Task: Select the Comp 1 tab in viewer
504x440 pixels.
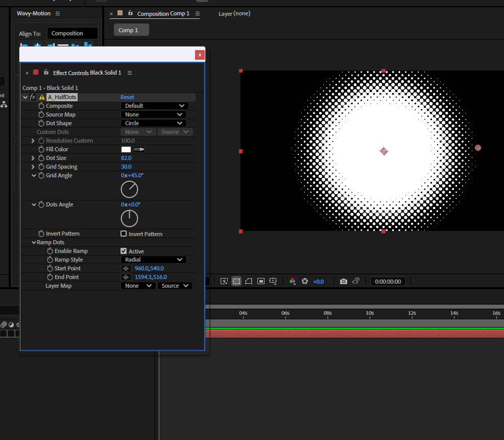Action: [128, 30]
